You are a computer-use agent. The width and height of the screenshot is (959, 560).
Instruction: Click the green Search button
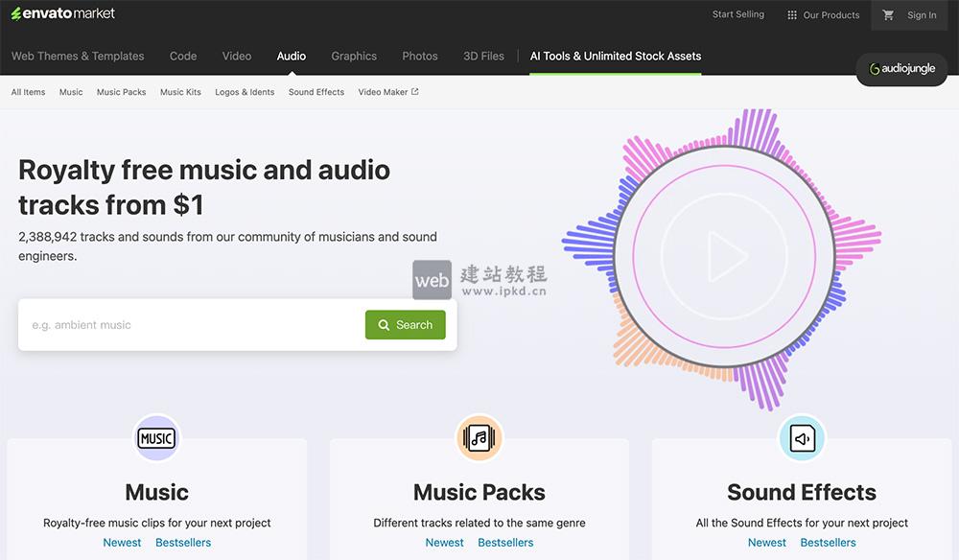(x=405, y=324)
